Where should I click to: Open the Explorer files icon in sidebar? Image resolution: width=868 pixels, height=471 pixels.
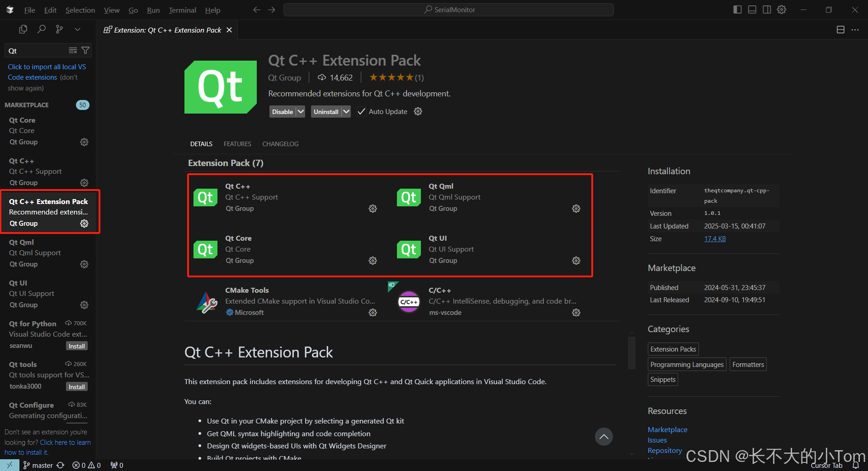[x=23, y=29]
